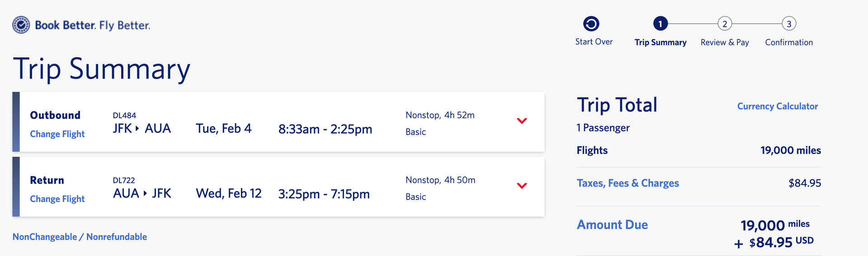Image resolution: width=868 pixels, height=256 pixels.
Task: Click the Outbound JFK to AUA route
Action: pos(142,129)
